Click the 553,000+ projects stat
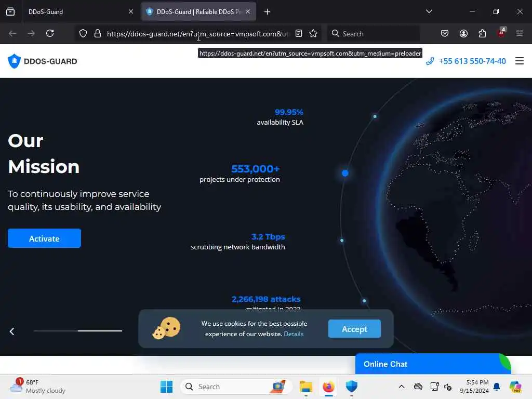This screenshot has width=532, height=399. point(240,174)
